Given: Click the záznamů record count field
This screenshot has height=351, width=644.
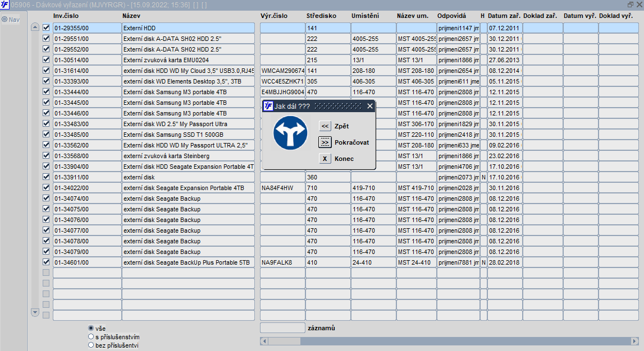Looking at the screenshot, I should 282,327.
